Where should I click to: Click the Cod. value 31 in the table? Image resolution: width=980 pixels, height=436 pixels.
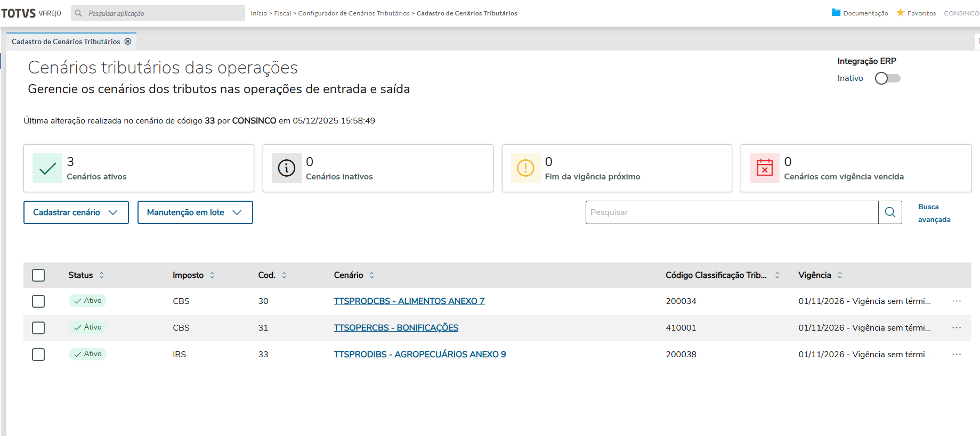point(263,328)
